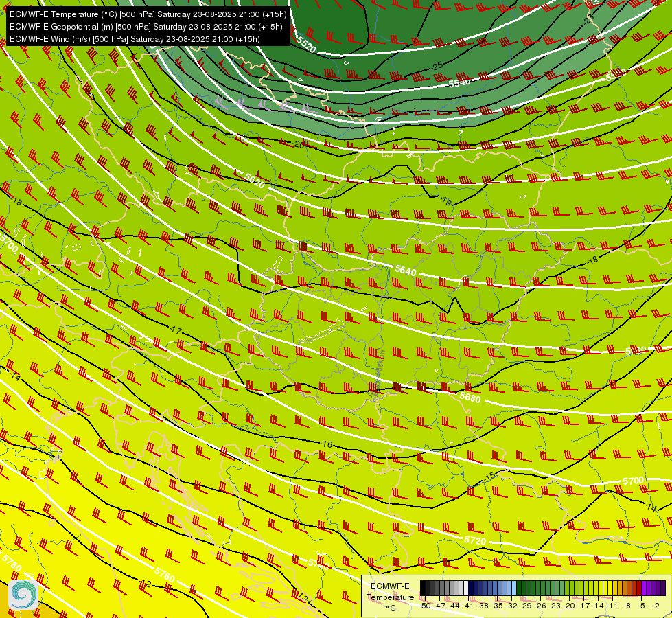Select the ECMWF-E Temperature header line
The width and height of the screenshot is (672, 618).
(148, 14)
